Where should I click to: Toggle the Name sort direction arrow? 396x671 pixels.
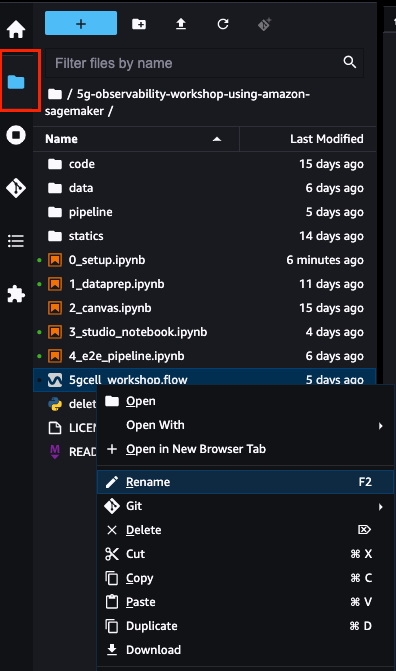pos(217,139)
